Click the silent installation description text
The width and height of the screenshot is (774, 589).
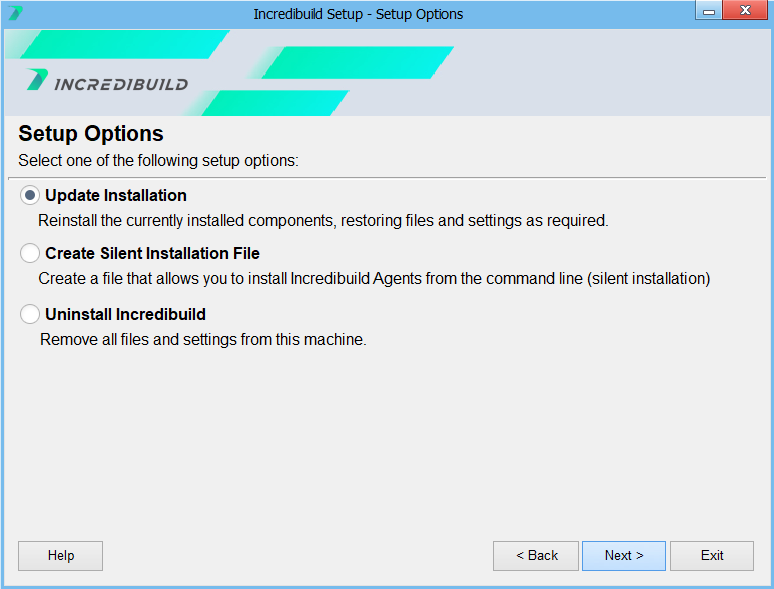[374, 278]
